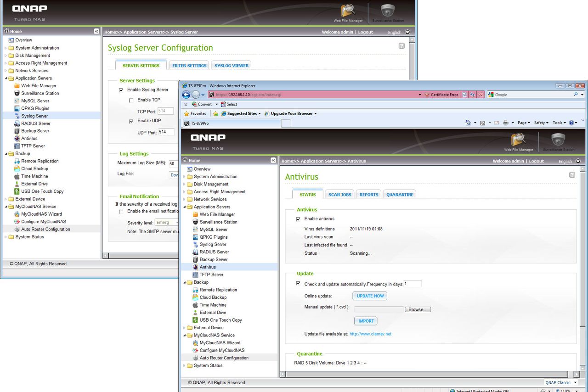
Task: Select the Antivirus Status tab
Action: point(308,195)
